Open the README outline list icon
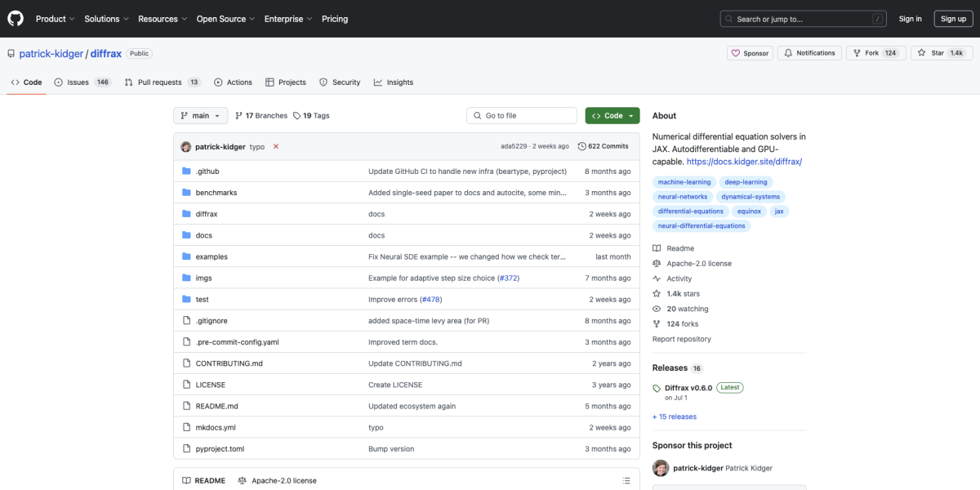 [626, 481]
